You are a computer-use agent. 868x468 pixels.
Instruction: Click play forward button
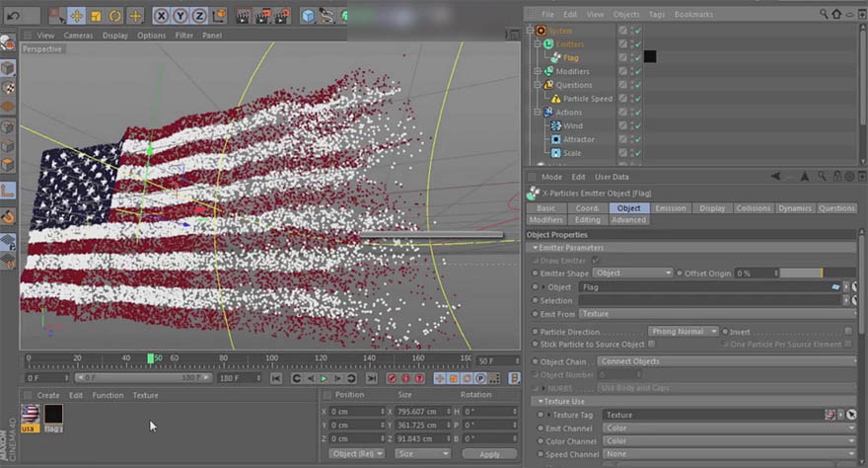click(x=324, y=378)
